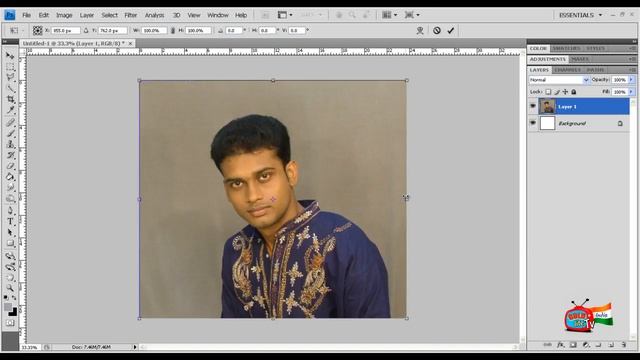Viewport: 640px width, 360px height.
Task: Select the Horizontal Type tool
Action: click(10, 222)
